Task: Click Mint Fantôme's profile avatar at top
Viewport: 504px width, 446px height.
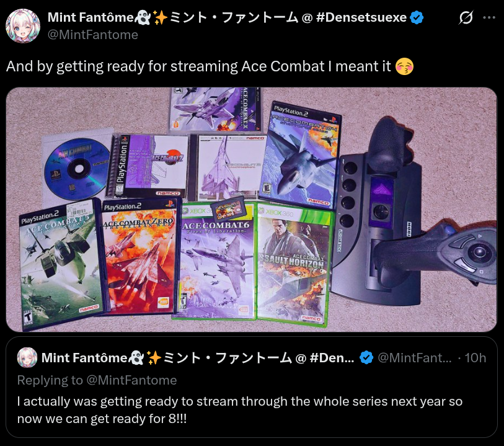Action: (23, 26)
